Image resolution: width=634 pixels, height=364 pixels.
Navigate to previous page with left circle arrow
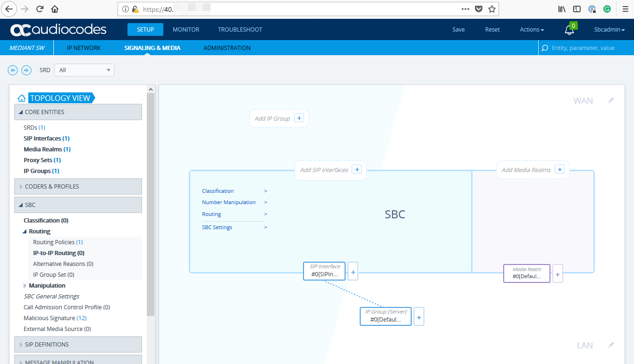click(x=13, y=70)
